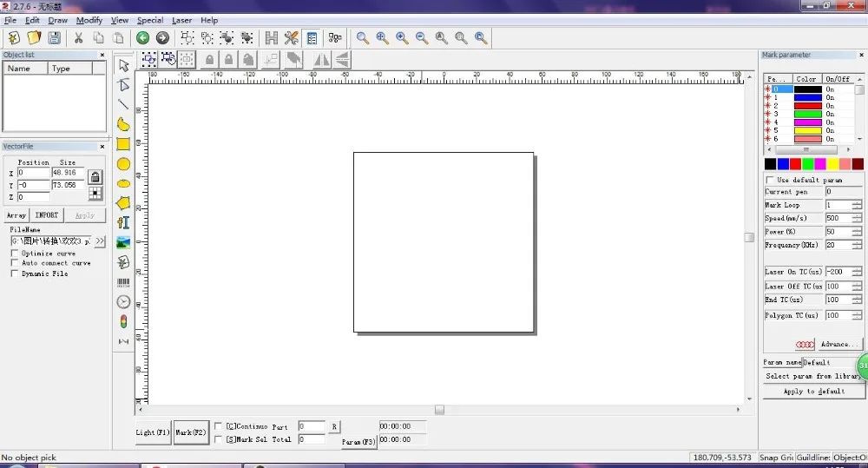This screenshot has height=468, width=868.
Task: Select the traffic light Input port tool
Action: click(123, 322)
